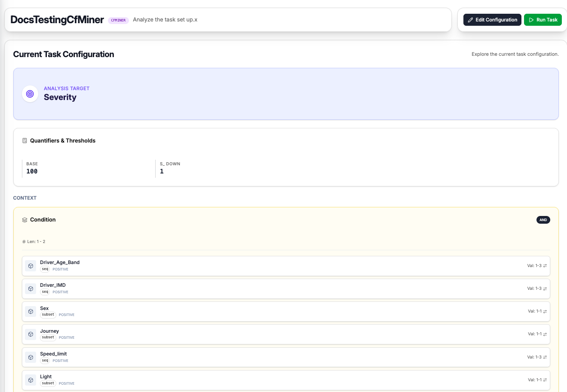
Task: Click the cube icon beside Light
Action: (31, 380)
